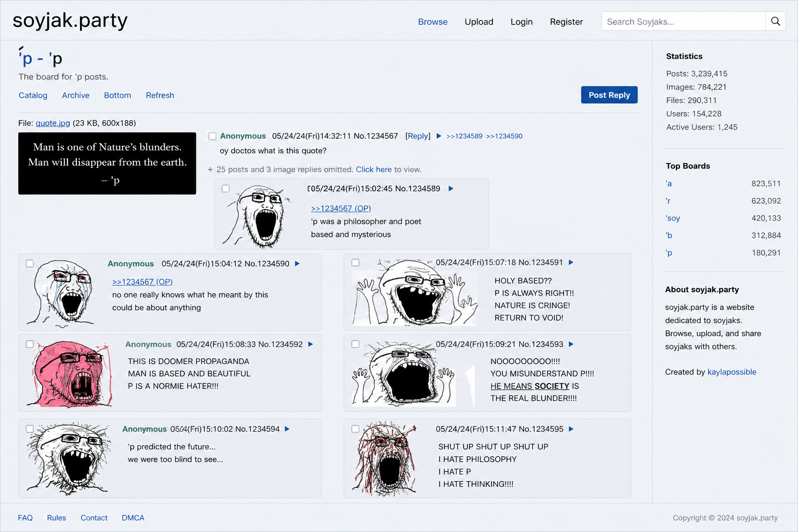Open post menu arrow for No.1234567
The image size is (798, 532).
[439, 136]
